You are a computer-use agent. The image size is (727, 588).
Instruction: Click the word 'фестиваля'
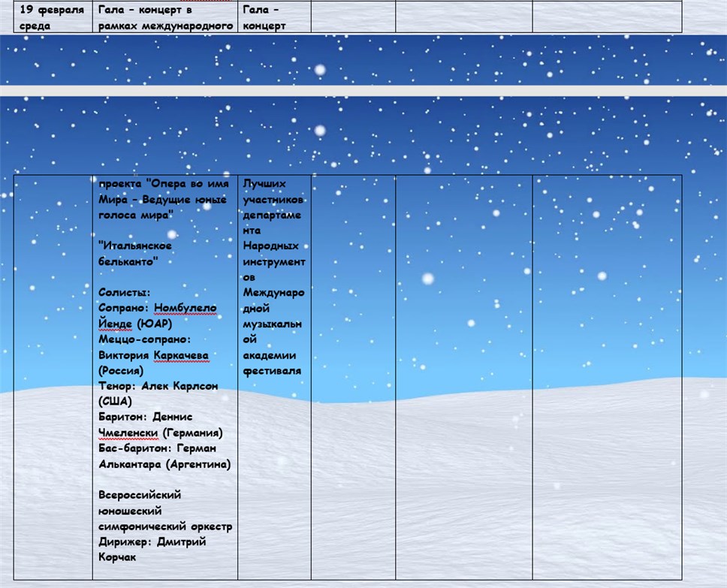coord(272,370)
